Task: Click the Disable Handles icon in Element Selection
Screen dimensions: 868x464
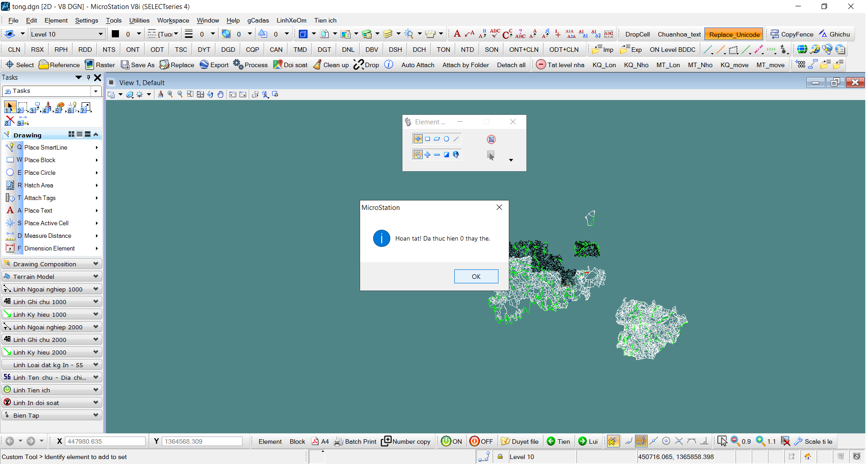Action: (491, 139)
